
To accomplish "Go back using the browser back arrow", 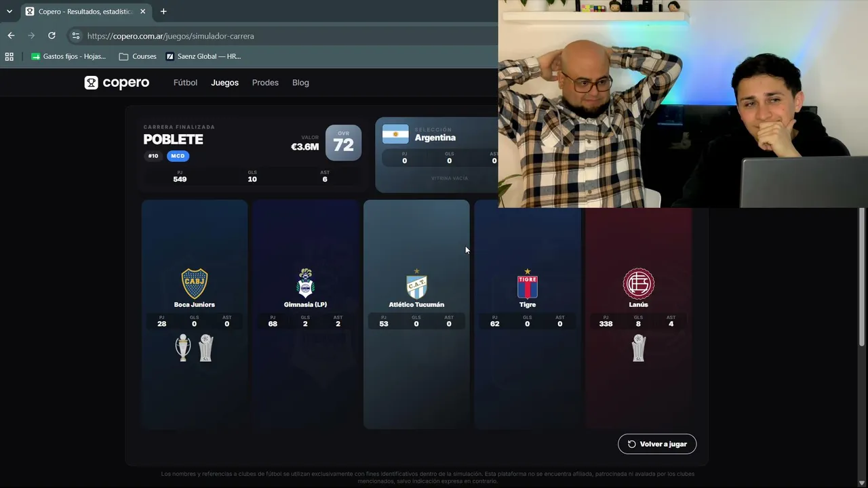I will 11,35.
